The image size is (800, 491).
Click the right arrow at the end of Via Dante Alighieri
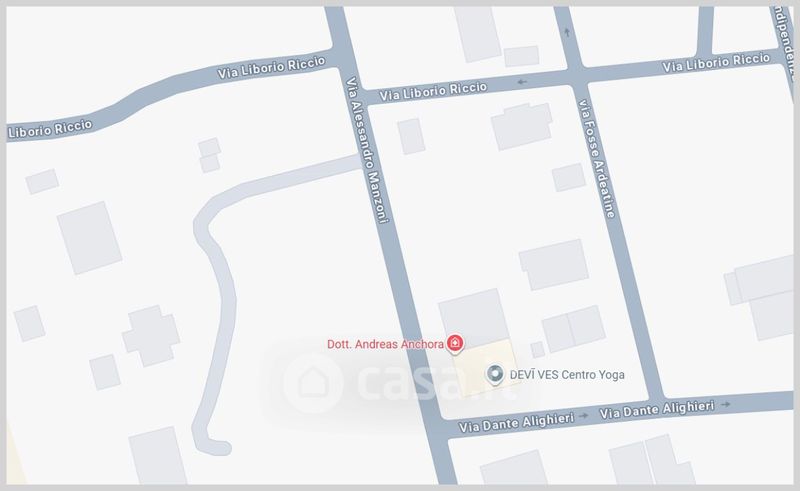[726, 404]
